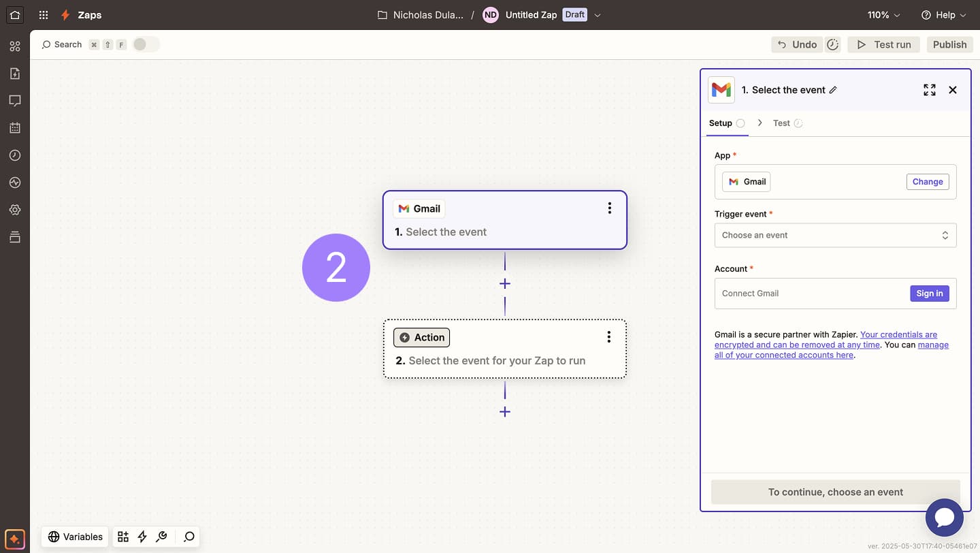Image resolution: width=980 pixels, height=553 pixels.
Task: Open the Trigger event dropdown
Action: [x=835, y=235]
